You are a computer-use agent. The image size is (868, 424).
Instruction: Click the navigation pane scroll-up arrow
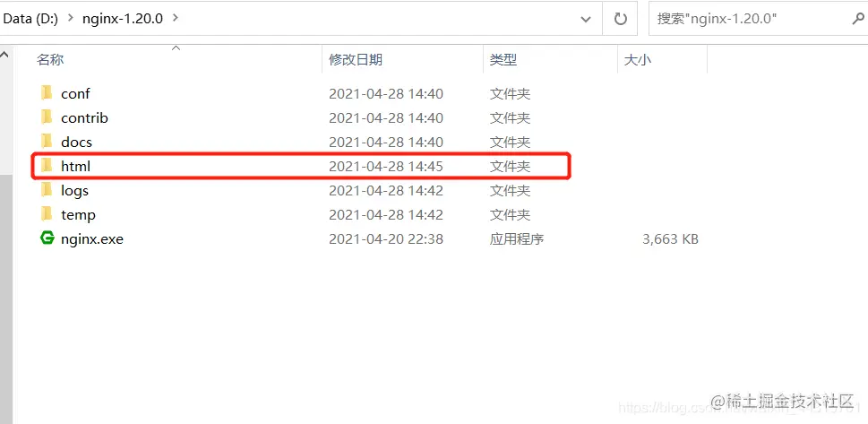click(x=4, y=56)
